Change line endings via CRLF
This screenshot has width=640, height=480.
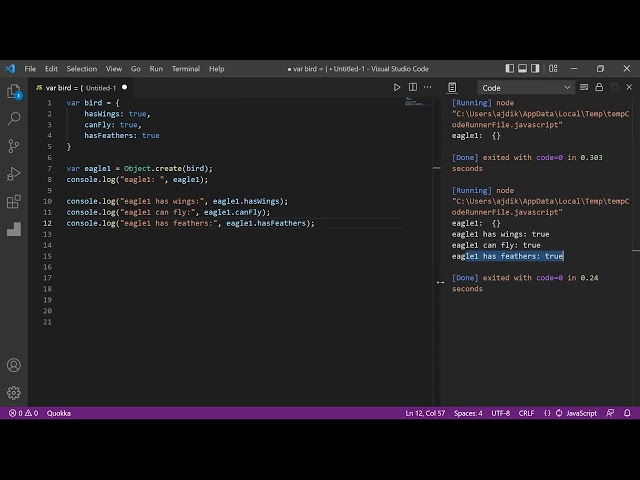pyautogui.click(x=526, y=413)
